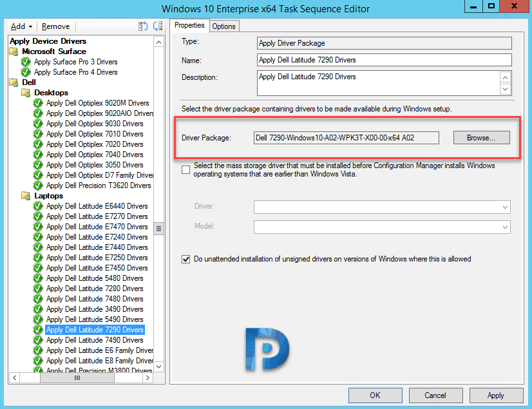Uncheck unattended installation of unsigned drivers
This screenshot has height=409, width=532.
pos(185,260)
